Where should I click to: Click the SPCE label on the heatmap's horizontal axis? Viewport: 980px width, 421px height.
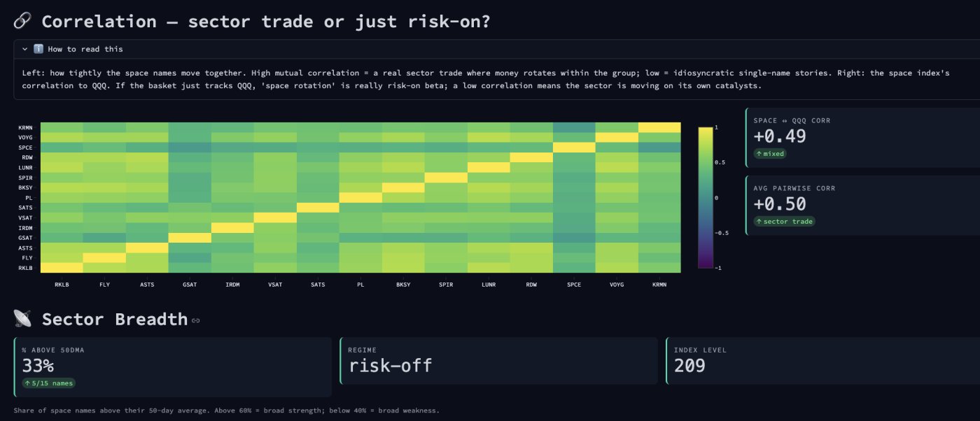[x=574, y=285]
